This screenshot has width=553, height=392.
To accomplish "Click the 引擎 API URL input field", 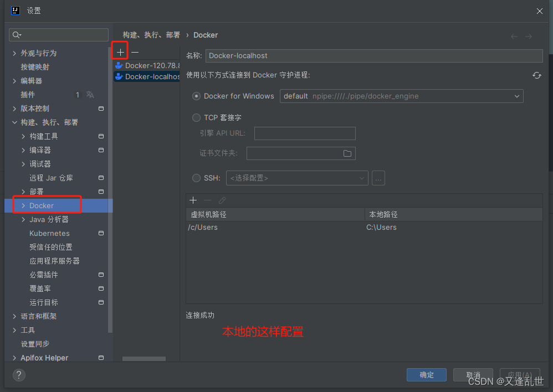I will (305, 133).
